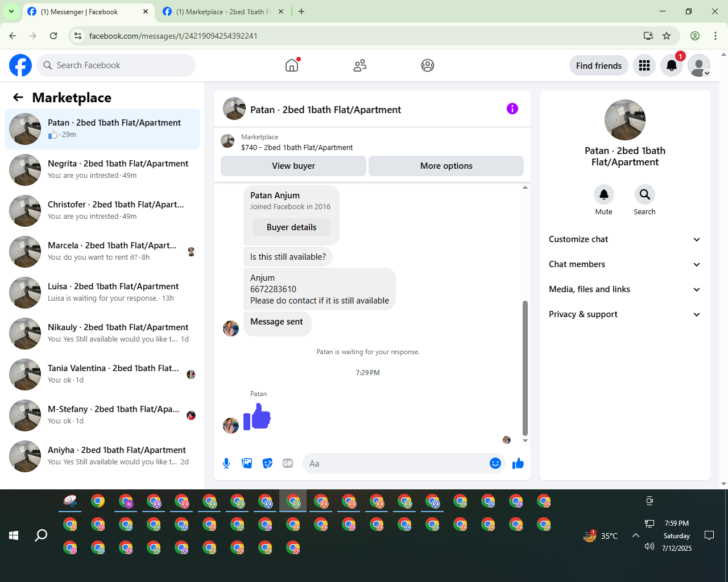Open Windows Start menu
Viewport: 728px width, 582px height.
click(x=14, y=535)
